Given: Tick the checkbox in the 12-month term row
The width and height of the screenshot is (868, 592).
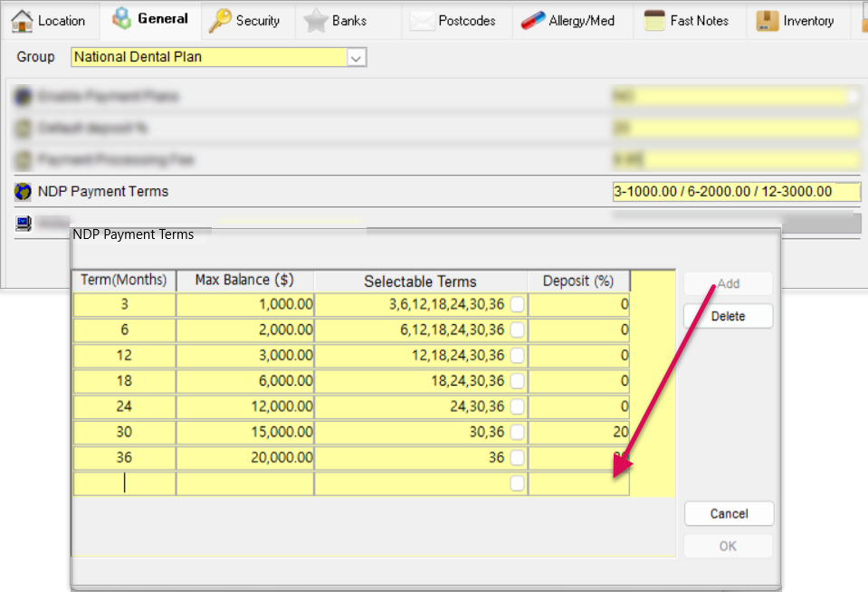Looking at the screenshot, I should point(517,356).
